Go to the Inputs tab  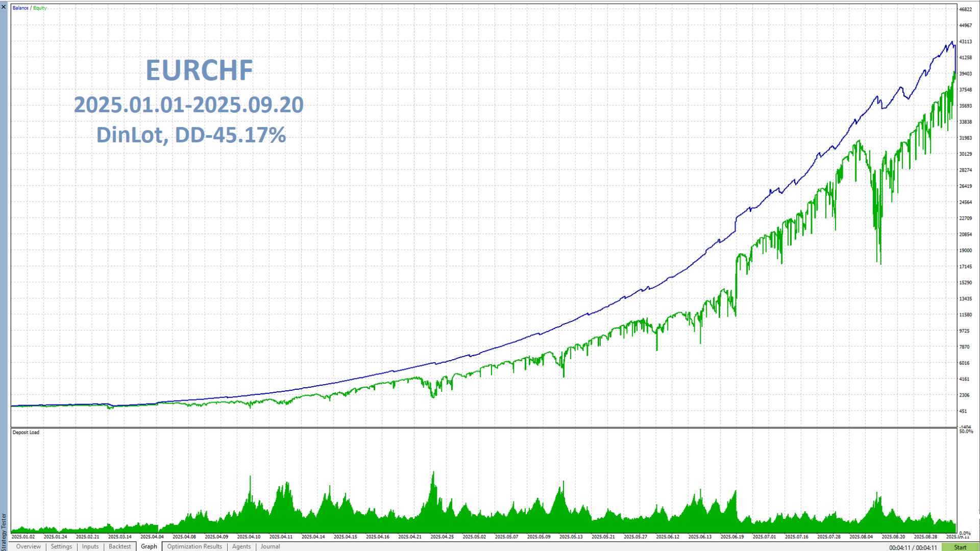(90, 546)
